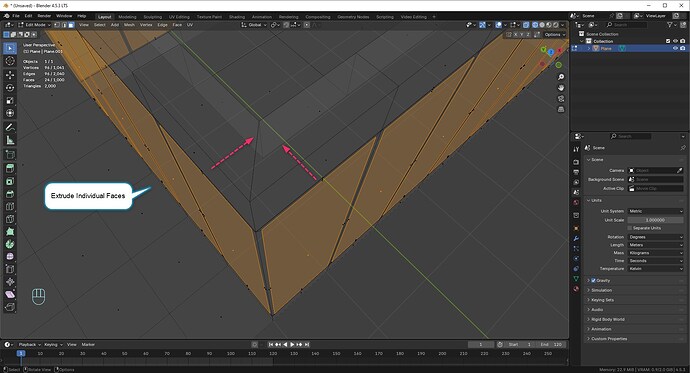Activate the Rotate tool
Screen dimensions: 690x373
click(x=10, y=88)
